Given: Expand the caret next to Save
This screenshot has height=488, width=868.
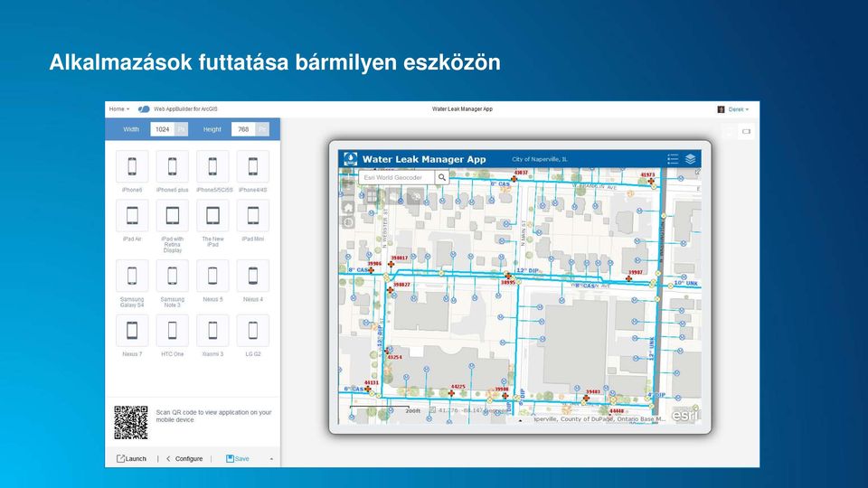Looking at the screenshot, I should click(x=271, y=459).
